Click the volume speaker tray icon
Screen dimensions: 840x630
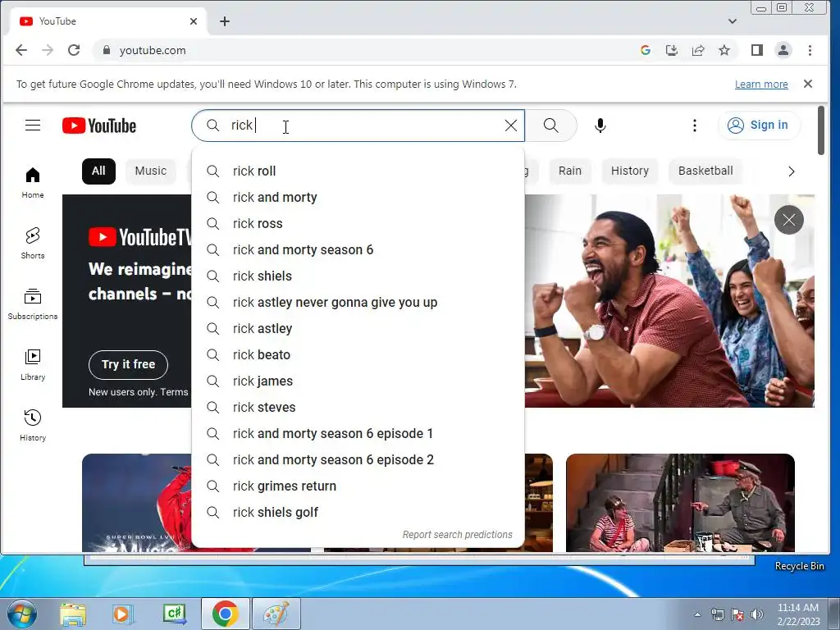(756, 614)
